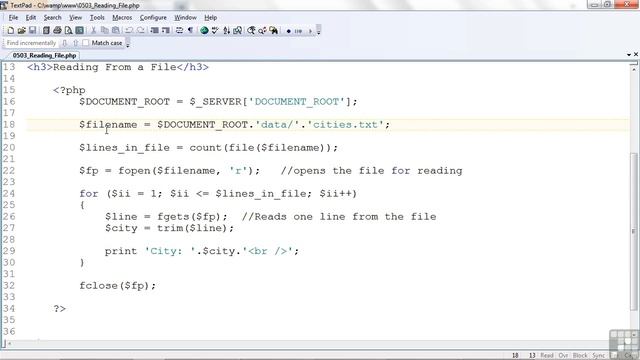The height and width of the screenshot is (360, 640).
Task: Select the 0503_Reading_File.php tab
Action: (44, 55)
